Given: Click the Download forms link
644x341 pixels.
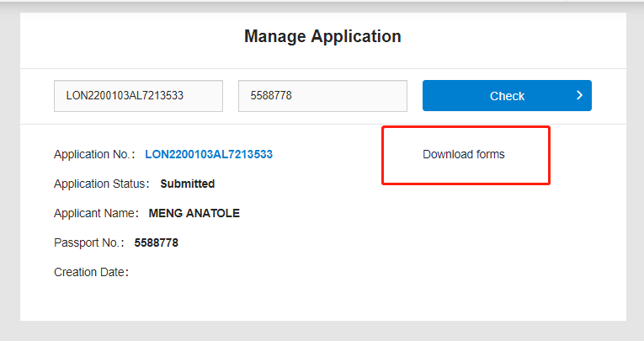Looking at the screenshot, I should (464, 154).
